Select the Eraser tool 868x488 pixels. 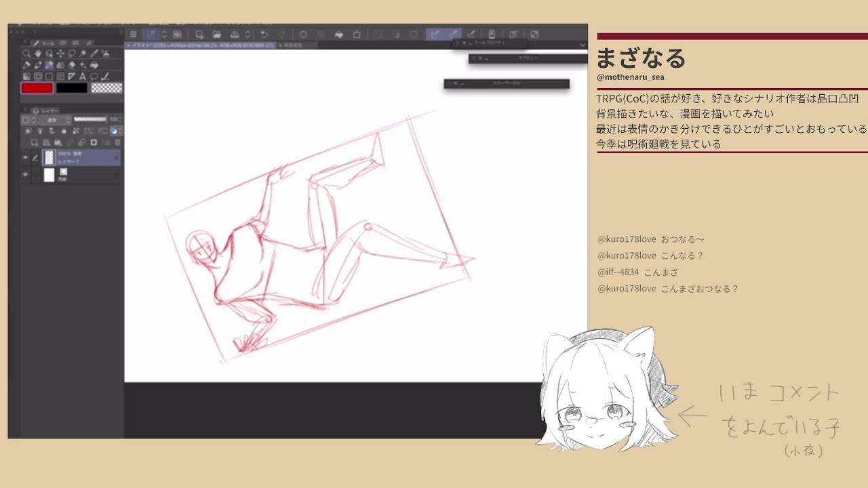pyautogui.click(x=71, y=65)
